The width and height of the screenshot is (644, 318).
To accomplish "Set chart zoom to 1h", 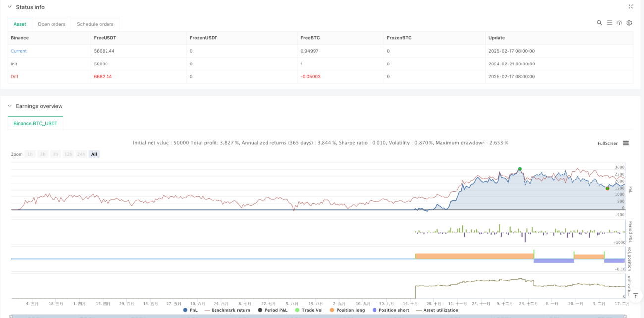I will click(30, 154).
